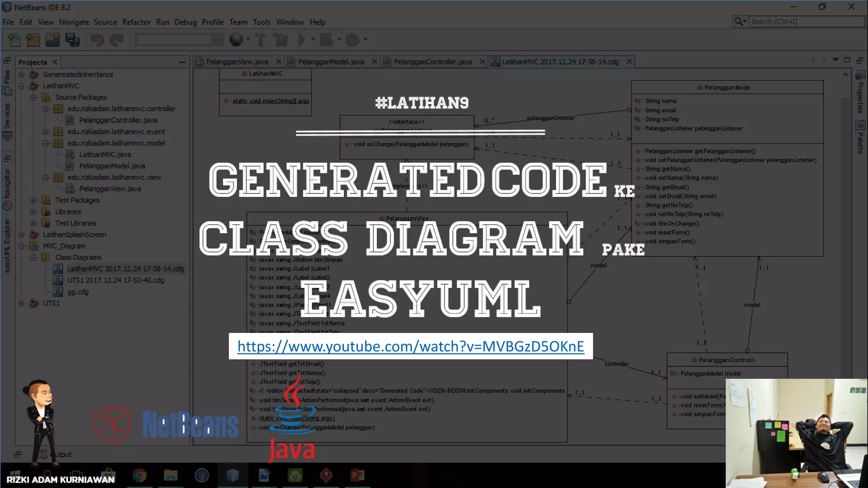Open the YouTube video link

point(410,347)
